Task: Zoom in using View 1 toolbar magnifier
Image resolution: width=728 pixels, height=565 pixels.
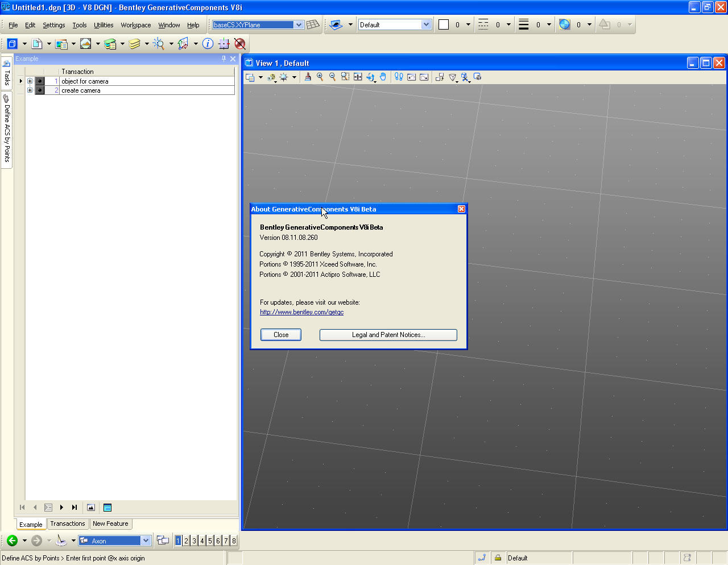Action: point(320,77)
